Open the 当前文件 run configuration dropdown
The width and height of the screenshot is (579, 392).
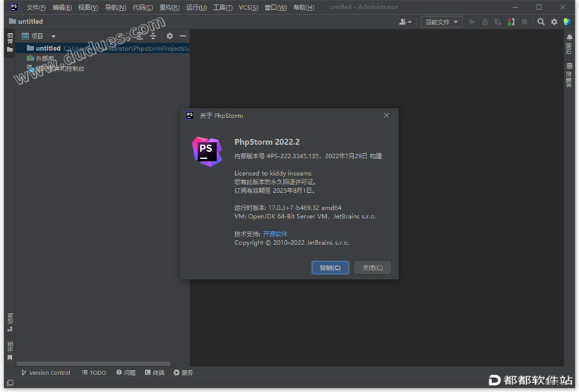pyautogui.click(x=441, y=22)
